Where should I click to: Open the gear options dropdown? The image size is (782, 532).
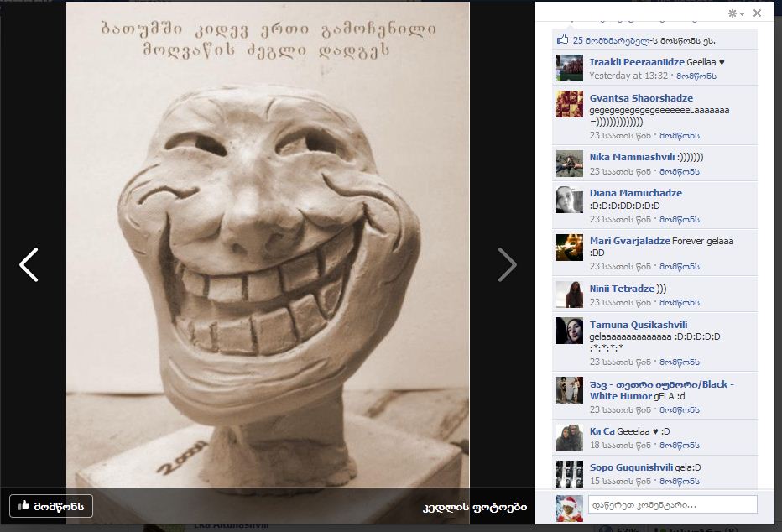click(x=736, y=13)
